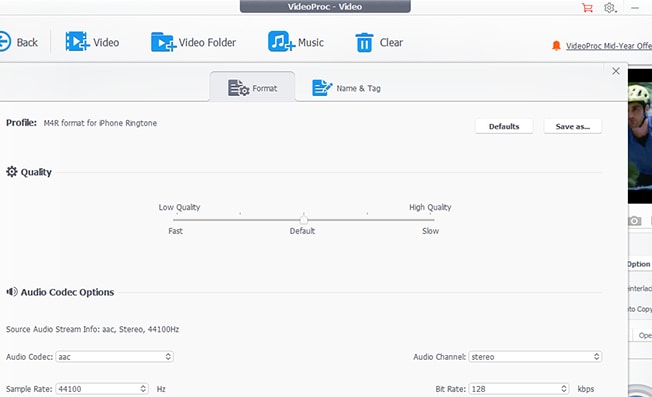
Task: Click the video preview thumbnail
Action: (x=640, y=136)
